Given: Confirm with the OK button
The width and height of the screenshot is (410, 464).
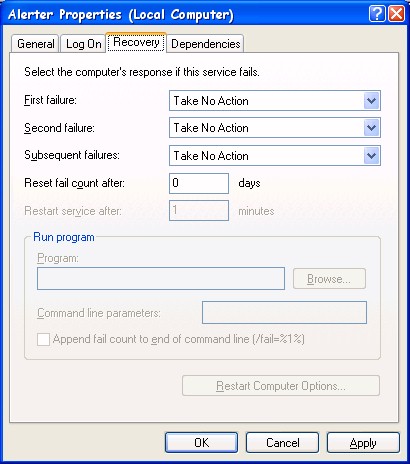Looking at the screenshot, I should coord(201,443).
